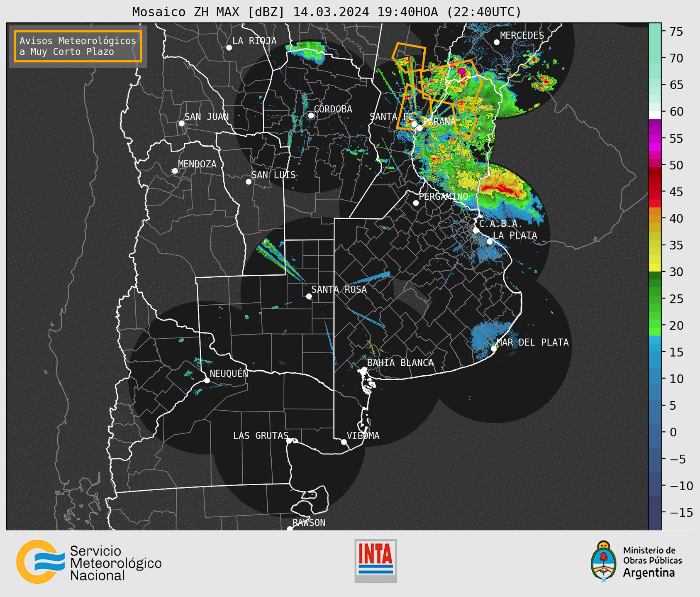Click the 30 dBZ colorbar label

pyautogui.click(x=676, y=272)
